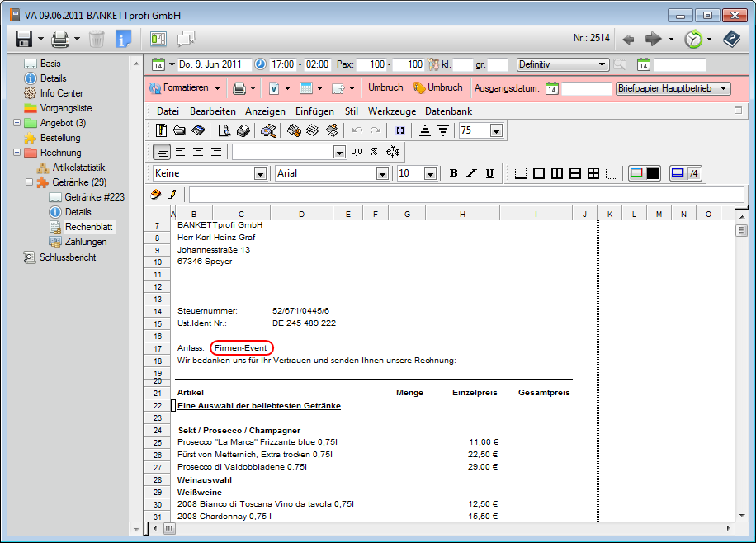The width and height of the screenshot is (756, 543).
Task: Toggle underline formatting
Action: tap(489, 173)
